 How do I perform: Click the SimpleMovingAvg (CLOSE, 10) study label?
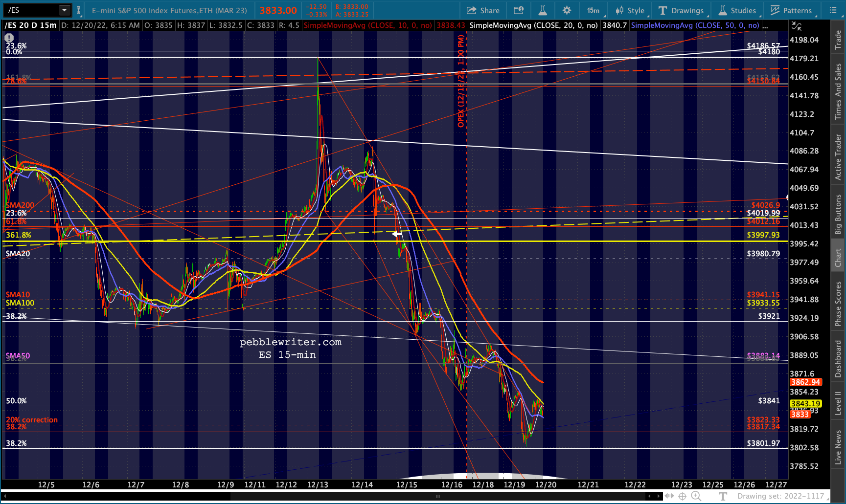tap(368, 25)
